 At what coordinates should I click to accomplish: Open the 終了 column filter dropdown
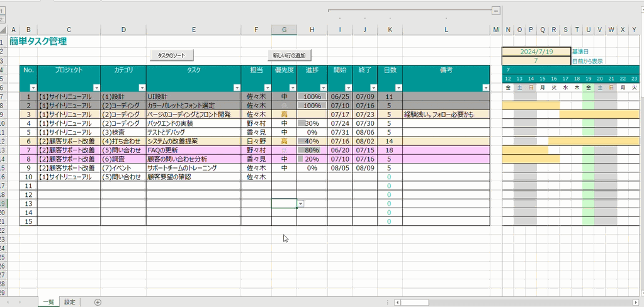pyautogui.click(x=373, y=87)
